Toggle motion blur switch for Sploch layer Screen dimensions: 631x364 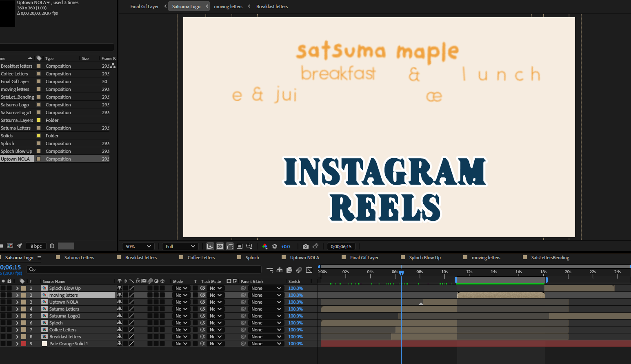click(x=150, y=323)
